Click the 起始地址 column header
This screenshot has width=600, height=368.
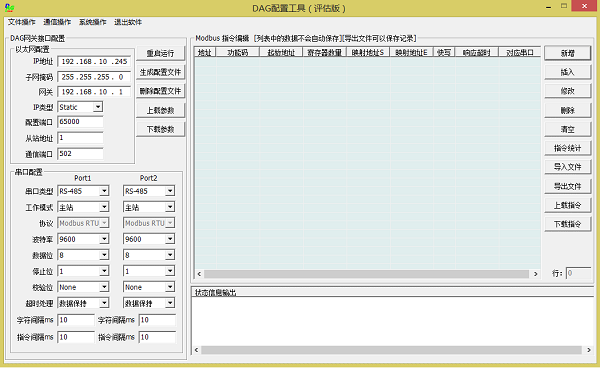[281, 52]
